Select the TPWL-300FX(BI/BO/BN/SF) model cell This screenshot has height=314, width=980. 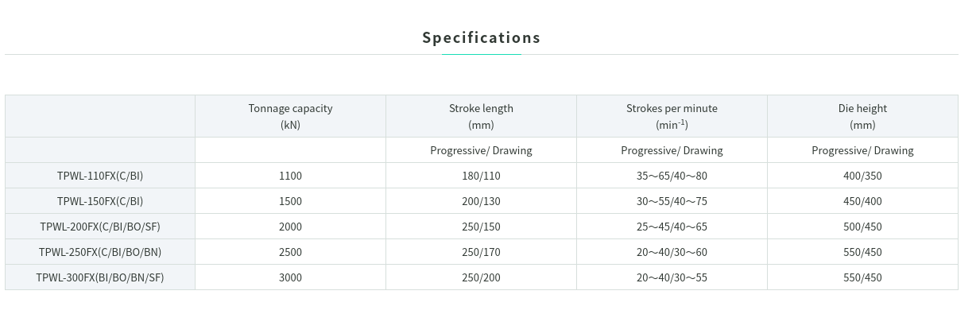[x=100, y=277]
